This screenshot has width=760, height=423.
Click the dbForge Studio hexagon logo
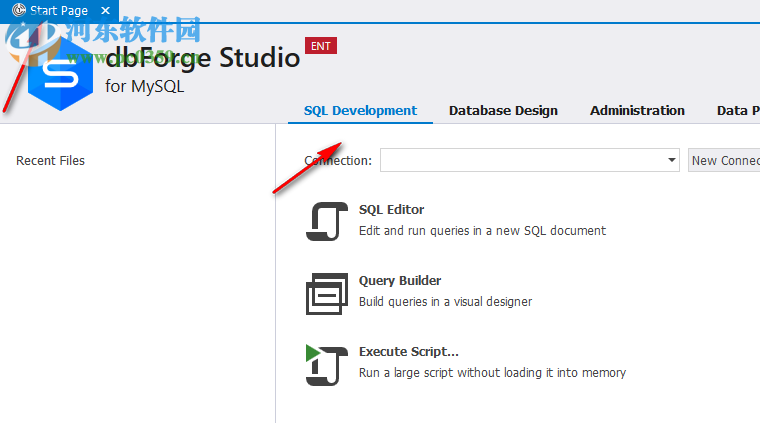60,75
